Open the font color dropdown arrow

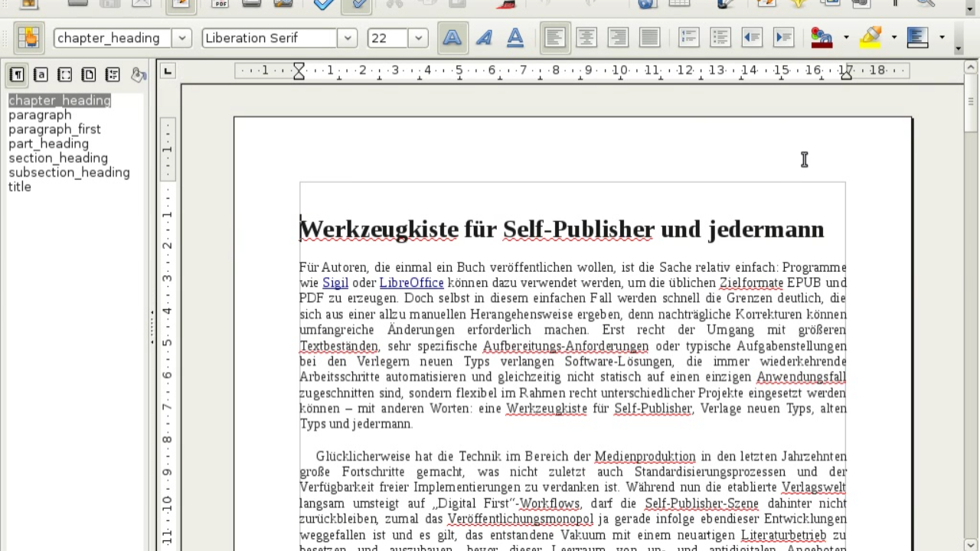[x=846, y=37]
